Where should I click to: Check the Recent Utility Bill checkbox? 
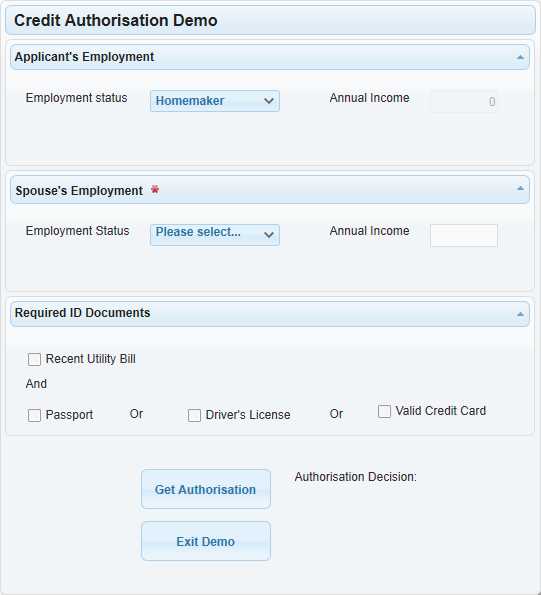(34, 359)
